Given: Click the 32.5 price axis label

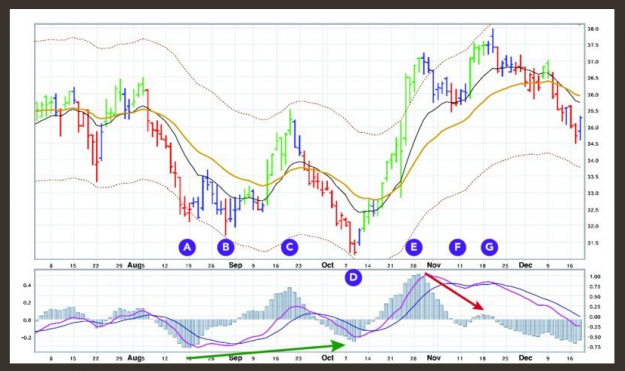Looking at the screenshot, I should (593, 210).
